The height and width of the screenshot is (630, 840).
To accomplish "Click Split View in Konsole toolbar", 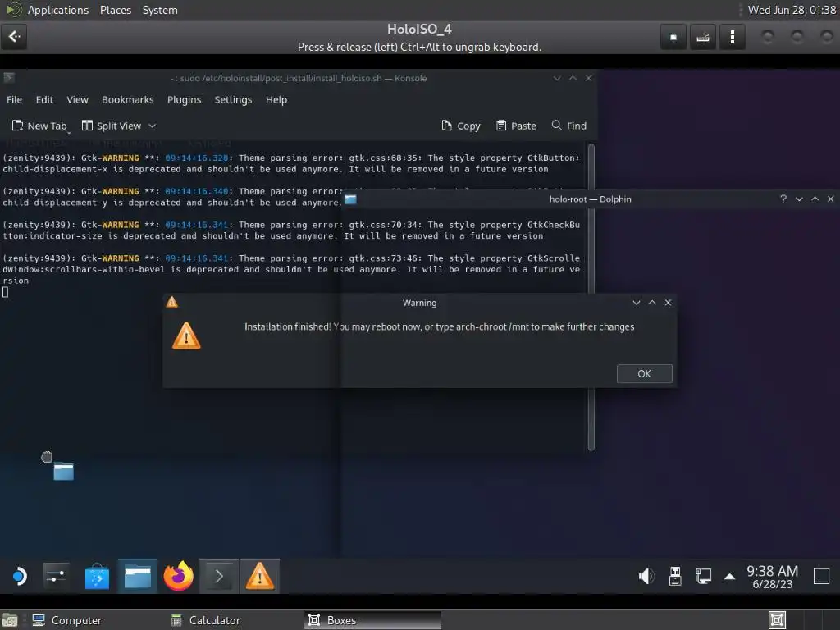I will [112, 126].
